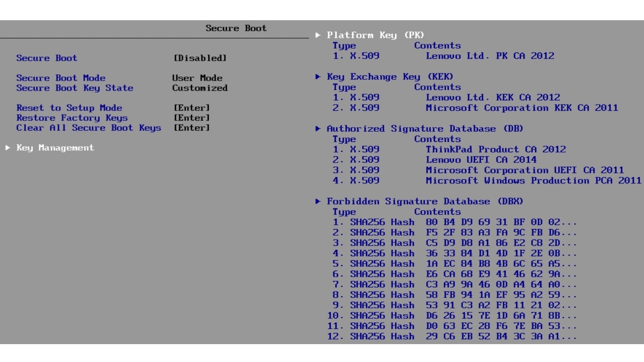This screenshot has width=644, height=362.
Task: Activate [Enter] beside Reset to Setup Mode
Action: [x=192, y=108]
